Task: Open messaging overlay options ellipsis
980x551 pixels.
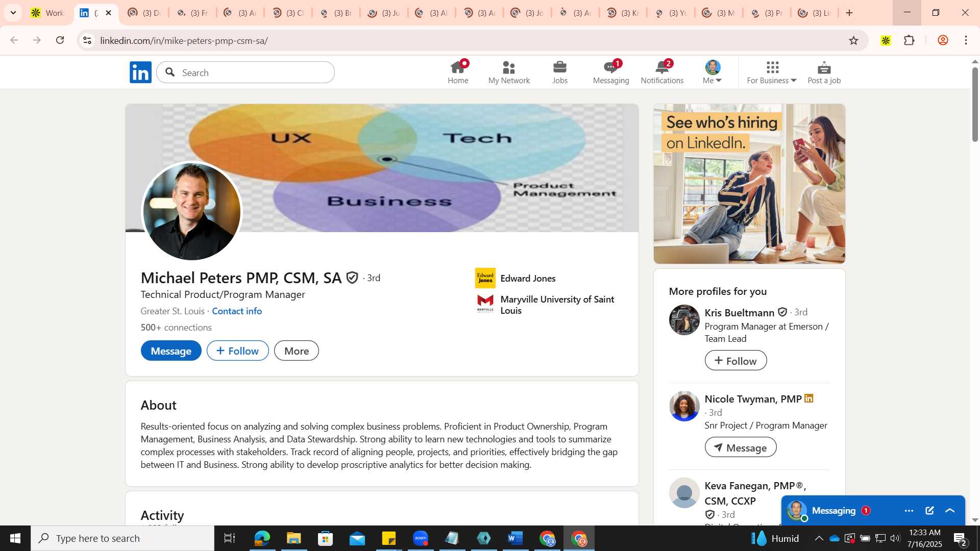Action: (x=909, y=511)
